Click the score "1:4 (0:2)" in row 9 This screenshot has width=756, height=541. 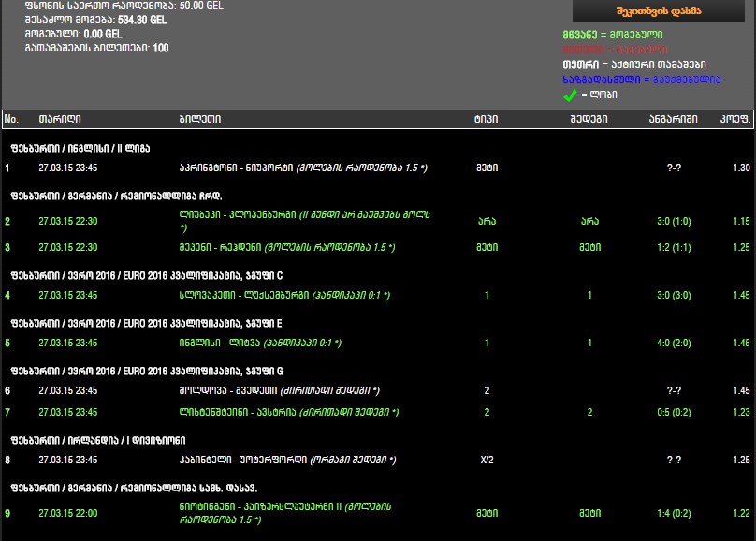(676, 513)
